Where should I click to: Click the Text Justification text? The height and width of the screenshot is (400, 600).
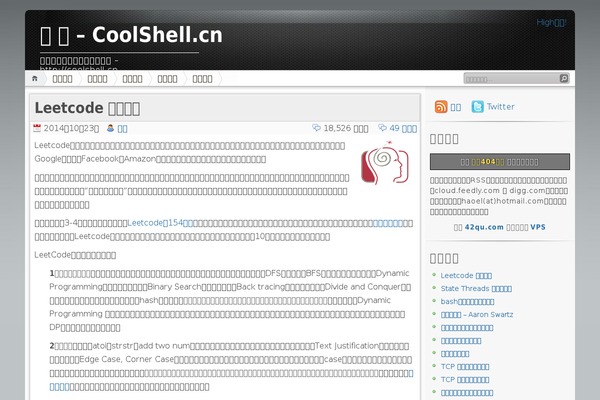(x=346, y=346)
